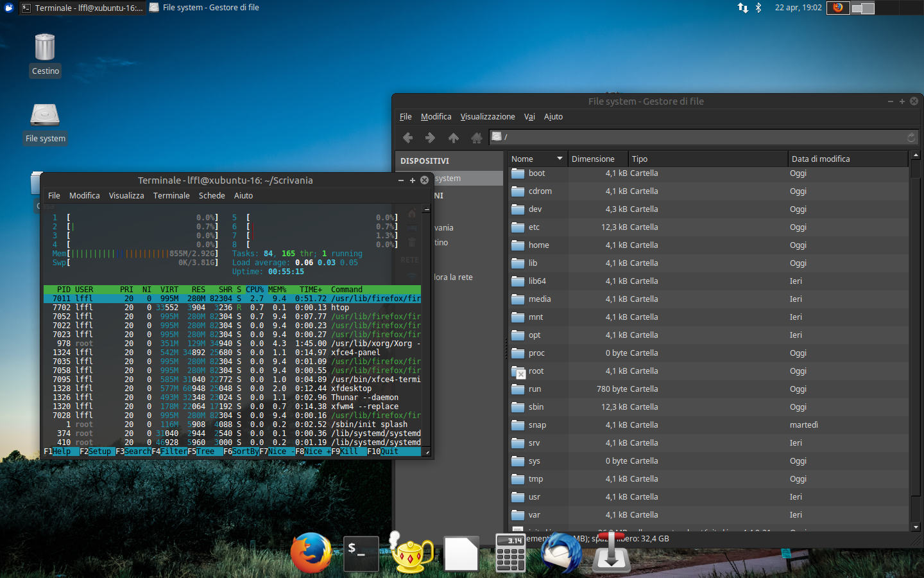Navigate back using the back arrow in Gestore di file
This screenshot has height=578, width=924.
[407, 137]
